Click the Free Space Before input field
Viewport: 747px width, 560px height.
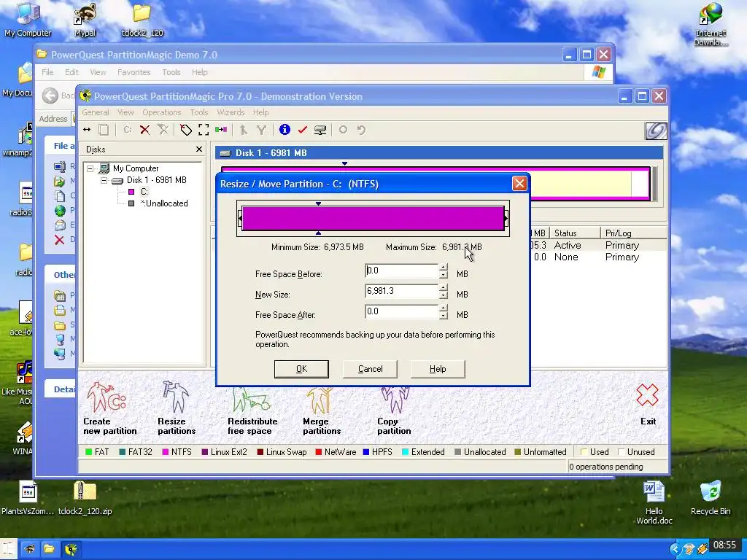click(402, 271)
